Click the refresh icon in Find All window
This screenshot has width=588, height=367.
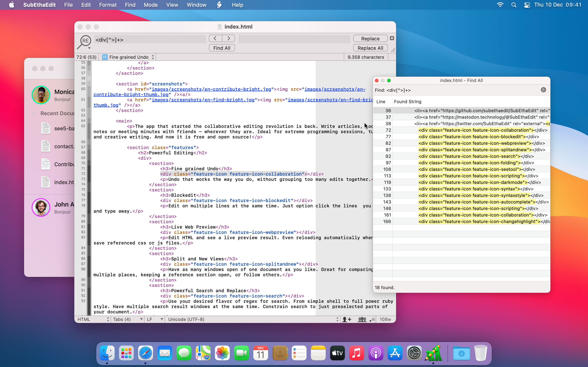coord(543,90)
